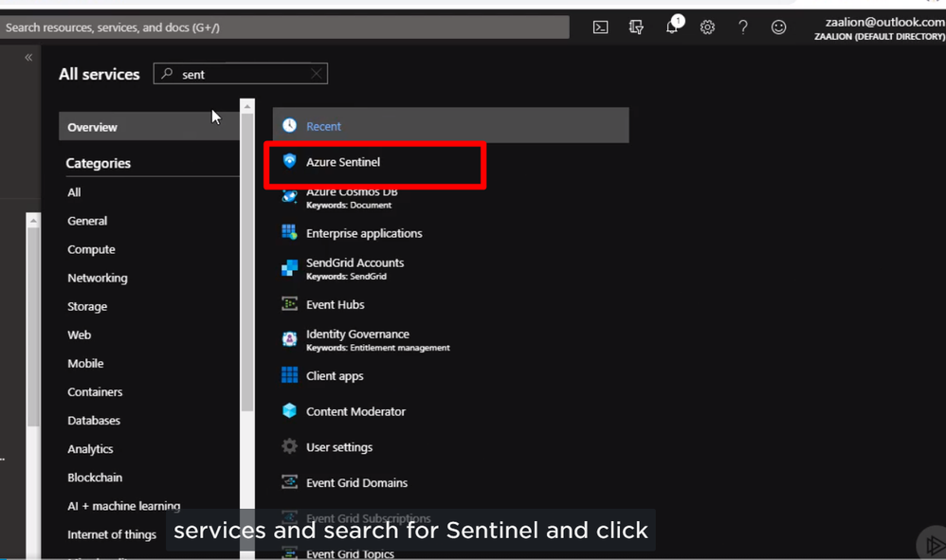Click the User settings gear icon
946x560 pixels.
290,446
